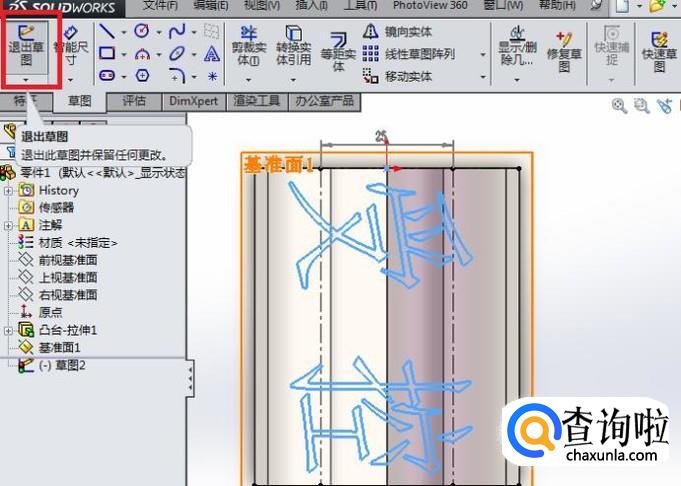Choose 剪裁实体 Trim Entities tool
Screen dimensions: 681x486
point(248,46)
